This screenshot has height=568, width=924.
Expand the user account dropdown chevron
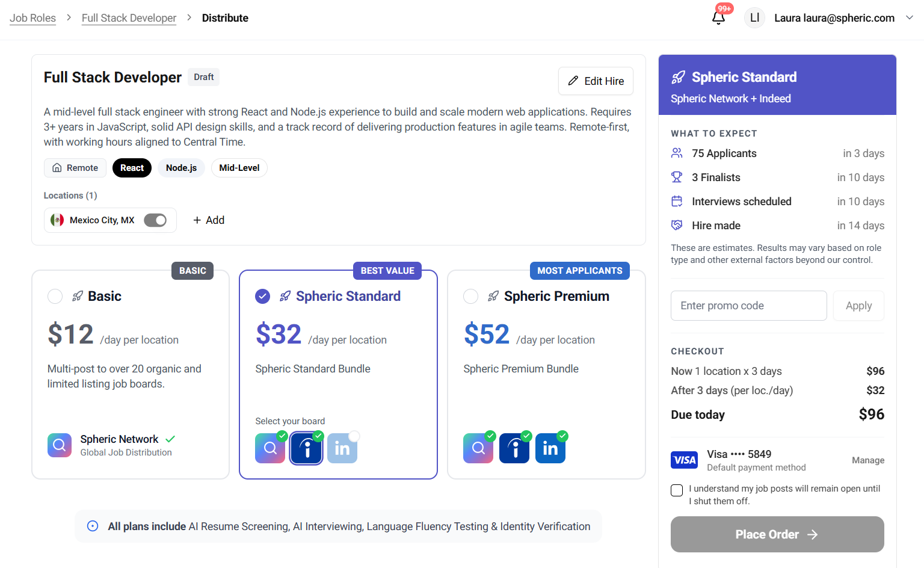[x=909, y=18]
